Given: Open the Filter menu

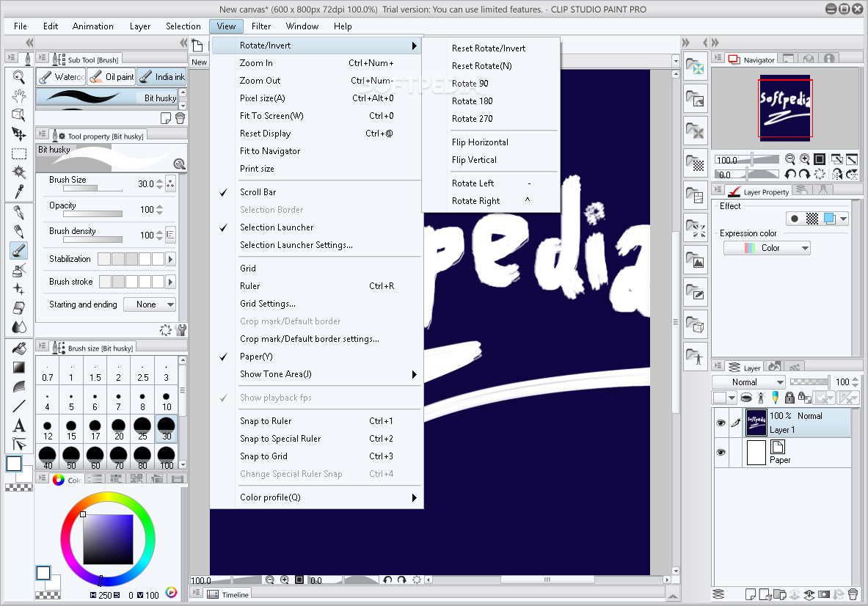Looking at the screenshot, I should (x=260, y=26).
